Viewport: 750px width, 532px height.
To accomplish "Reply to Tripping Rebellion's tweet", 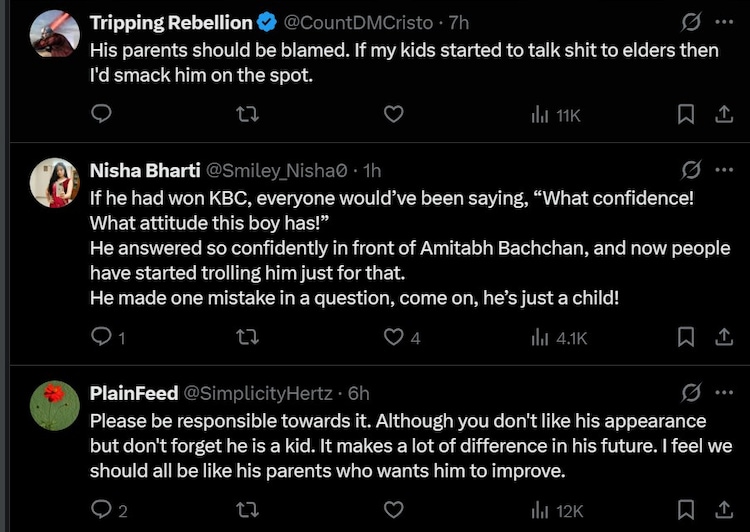I will (x=100, y=115).
